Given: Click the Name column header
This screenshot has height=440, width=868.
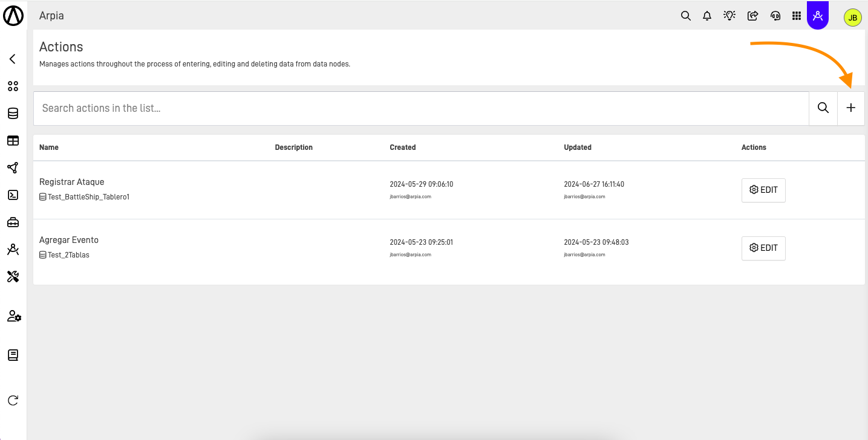Looking at the screenshot, I should [49, 147].
